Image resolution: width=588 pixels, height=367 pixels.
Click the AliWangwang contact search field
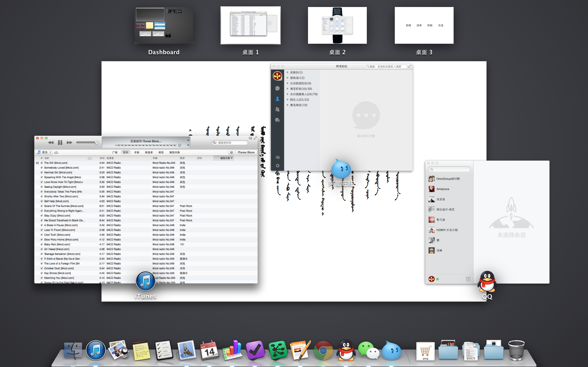(x=386, y=66)
